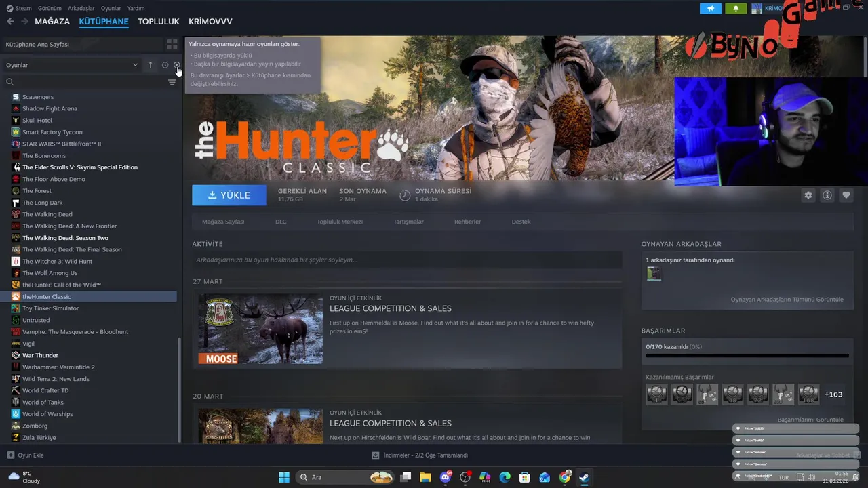The height and width of the screenshot is (488, 868).
Task: Open theHunter Classic settings gear
Action: pos(808,195)
